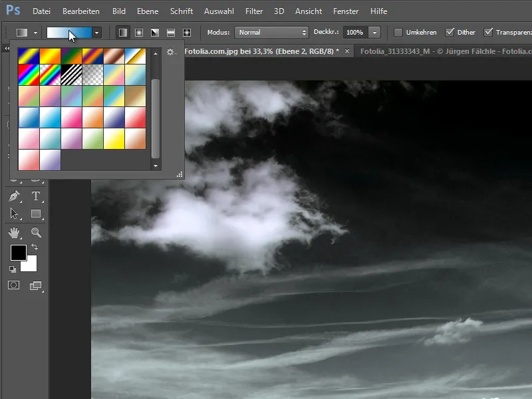Open the 3D menu
This screenshot has width=532, height=399.
coord(279,11)
